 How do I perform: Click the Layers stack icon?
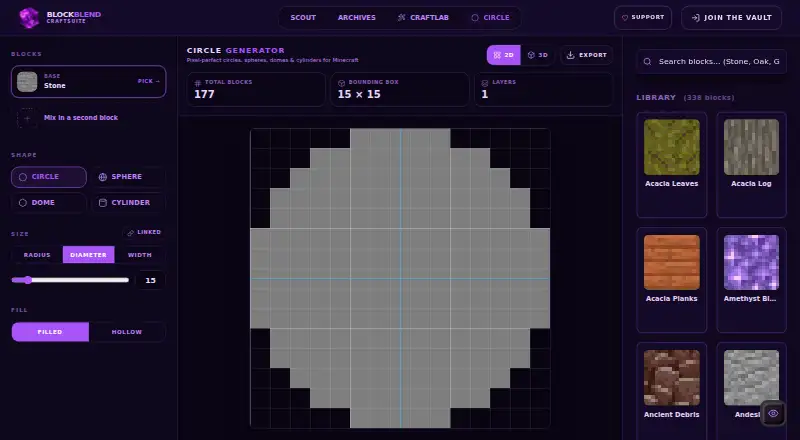click(485, 83)
